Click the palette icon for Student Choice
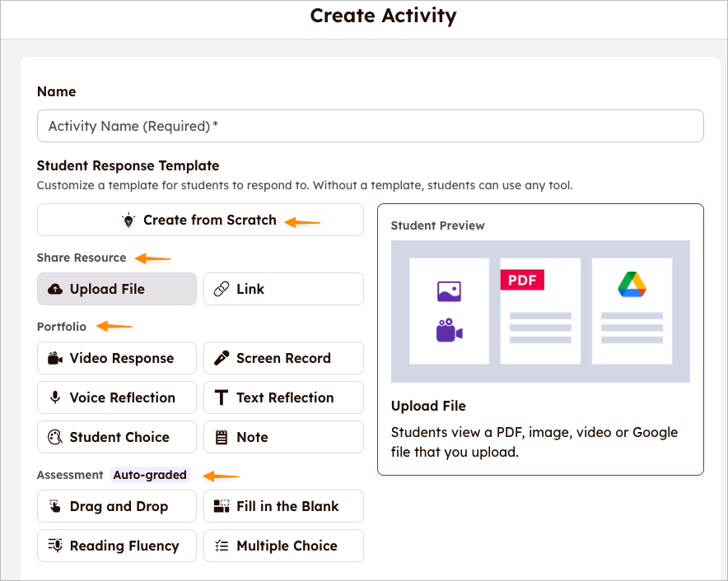Image resolution: width=728 pixels, height=581 pixels. tap(55, 438)
